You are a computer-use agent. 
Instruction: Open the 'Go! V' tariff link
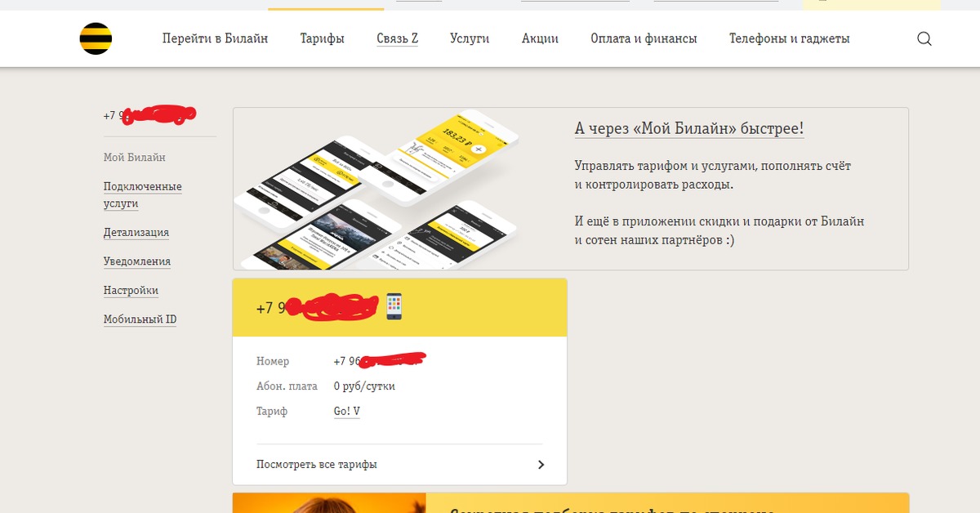(346, 412)
